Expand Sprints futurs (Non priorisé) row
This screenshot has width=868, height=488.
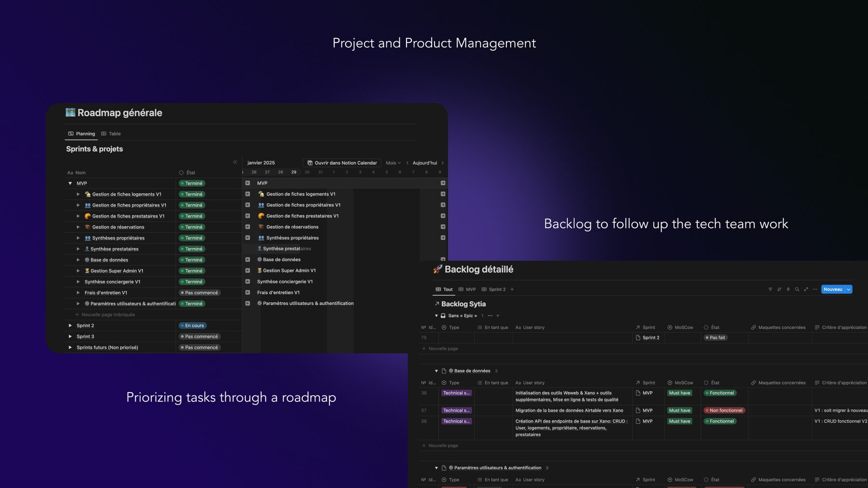coord(70,347)
